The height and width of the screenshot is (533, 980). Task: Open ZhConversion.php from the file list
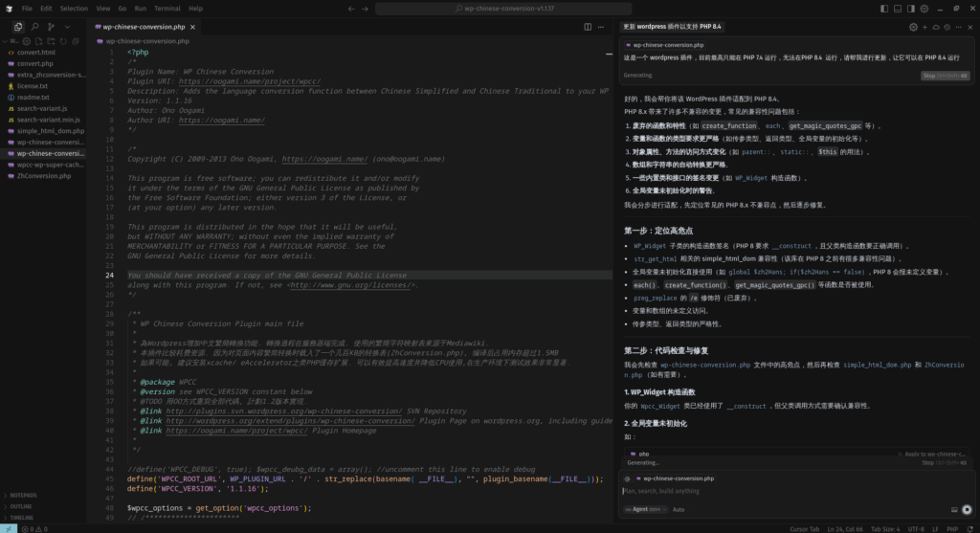(x=45, y=176)
